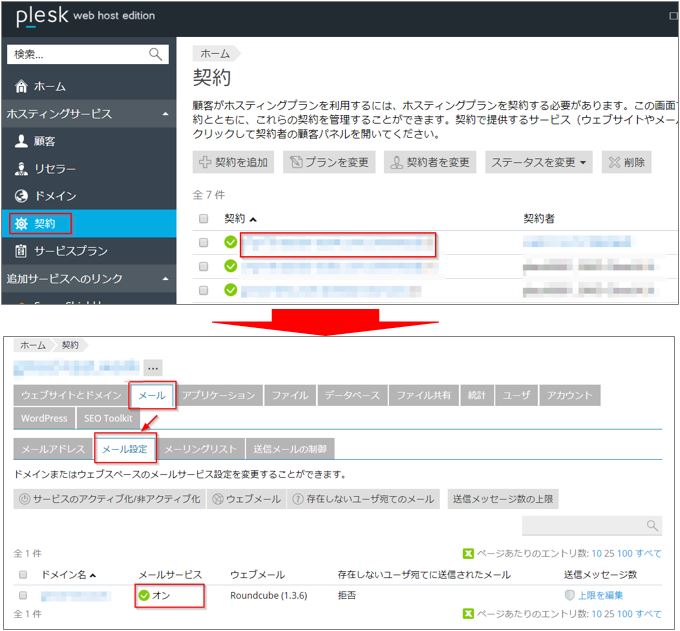680x631 pixels.
Task: Select the メーリングリスト sub-tab
Action: click(x=201, y=449)
